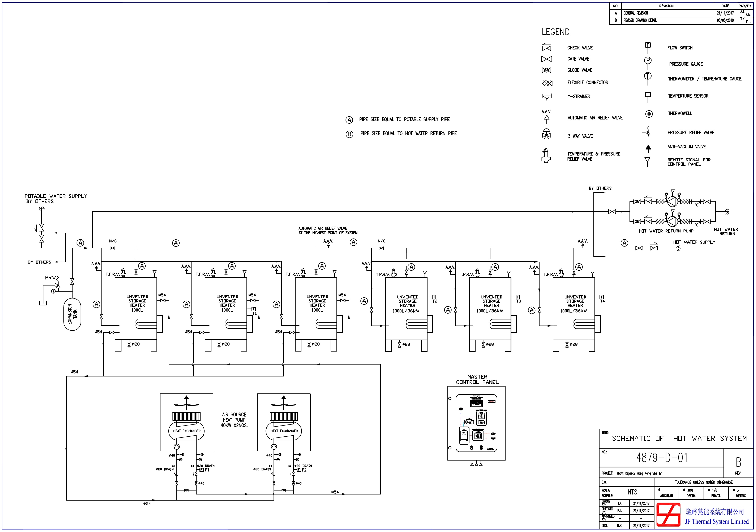Click the expansion tank symbol
The image size is (756, 532).
[x=72, y=314]
